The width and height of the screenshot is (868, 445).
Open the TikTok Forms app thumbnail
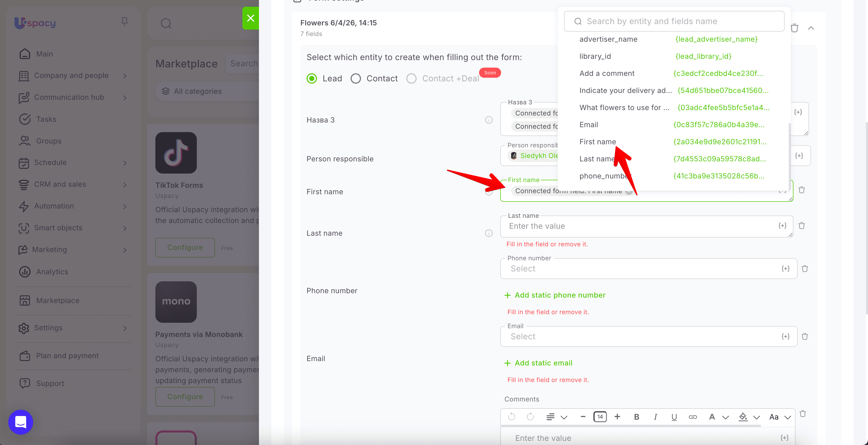click(x=176, y=153)
